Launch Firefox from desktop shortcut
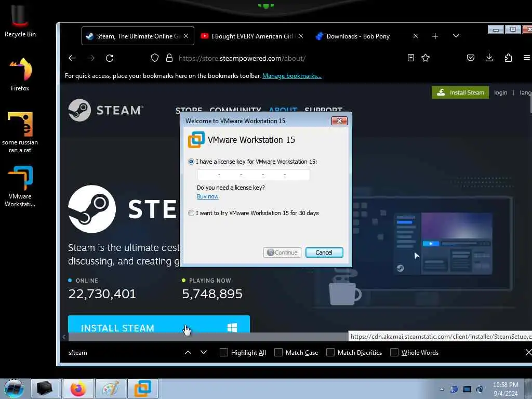The width and height of the screenshot is (532, 399). (20, 74)
